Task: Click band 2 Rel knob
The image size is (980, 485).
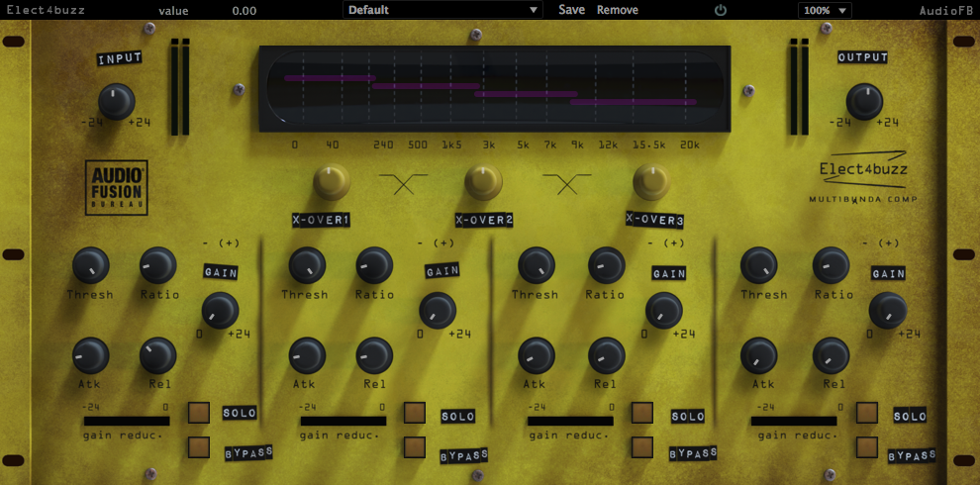Action: pyautogui.click(x=374, y=355)
